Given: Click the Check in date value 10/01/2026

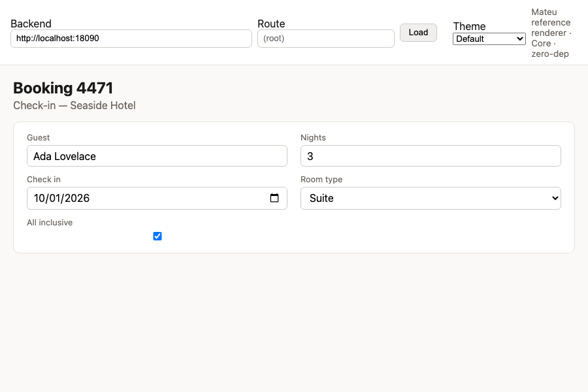Looking at the screenshot, I should [61, 198].
